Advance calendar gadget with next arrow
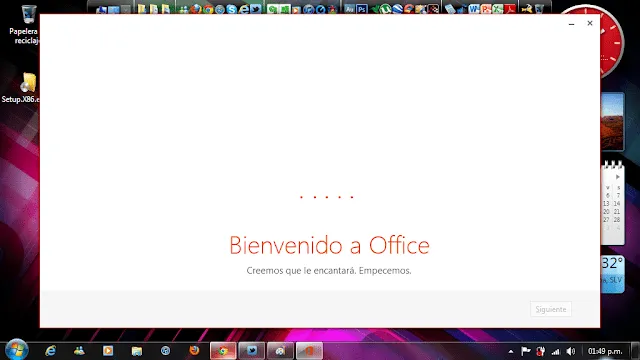The height and width of the screenshot is (360, 640). point(618,177)
